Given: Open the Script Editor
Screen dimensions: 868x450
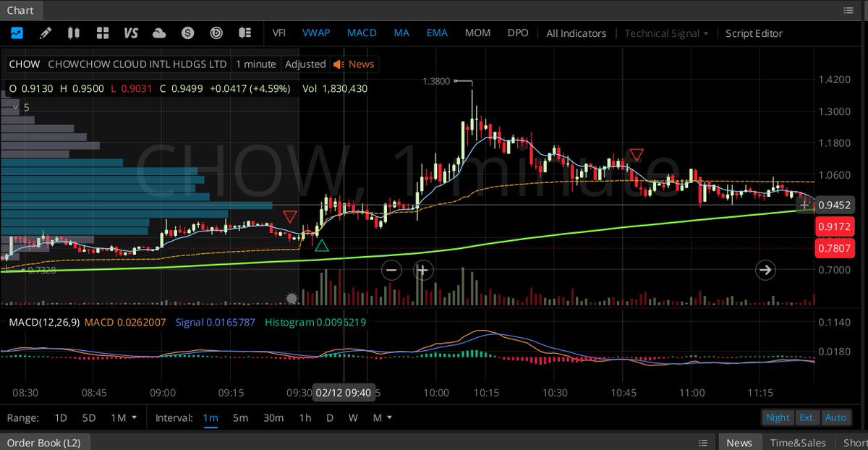Looking at the screenshot, I should coord(754,33).
